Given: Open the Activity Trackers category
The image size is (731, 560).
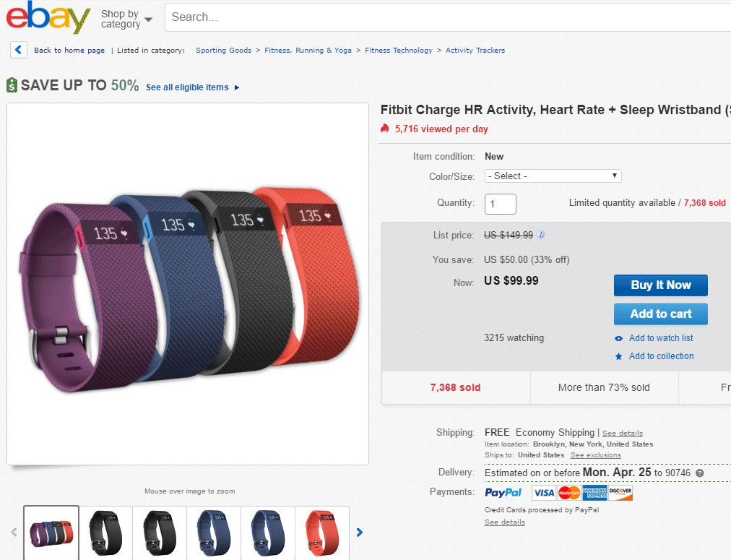Looking at the screenshot, I should coord(475,50).
